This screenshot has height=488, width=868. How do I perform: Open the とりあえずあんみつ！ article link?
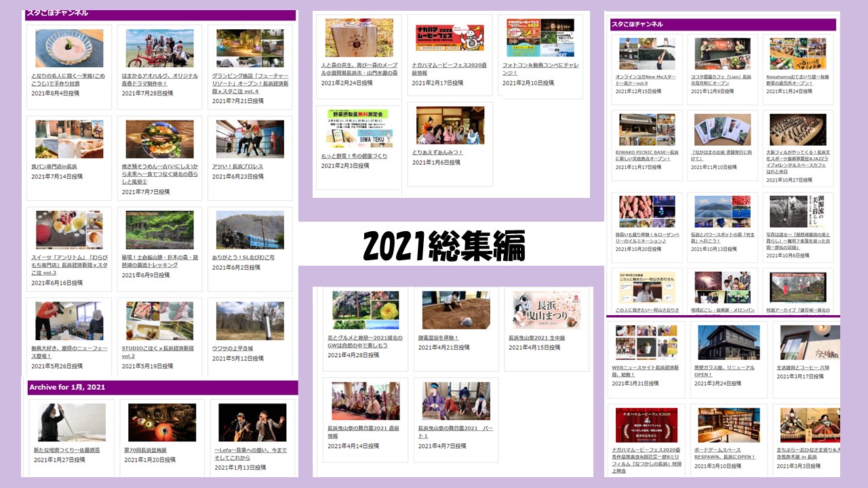click(x=437, y=152)
